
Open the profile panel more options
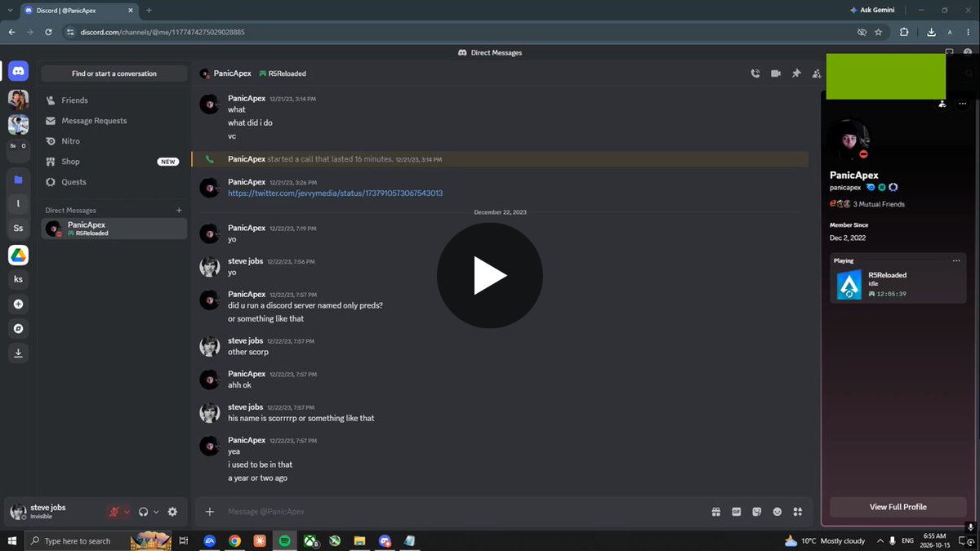tap(962, 104)
